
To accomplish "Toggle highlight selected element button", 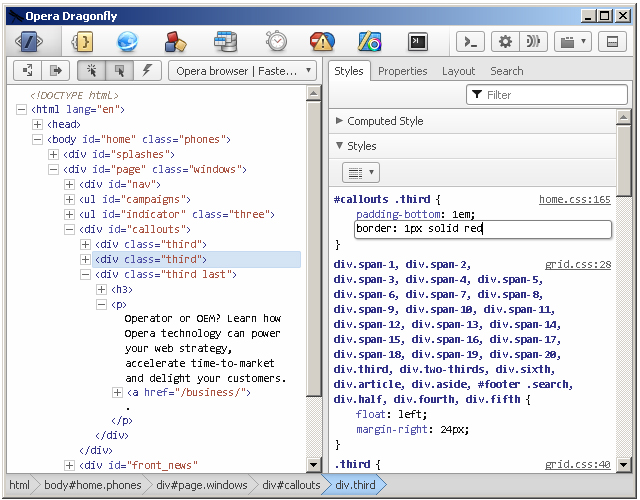I will [119, 71].
